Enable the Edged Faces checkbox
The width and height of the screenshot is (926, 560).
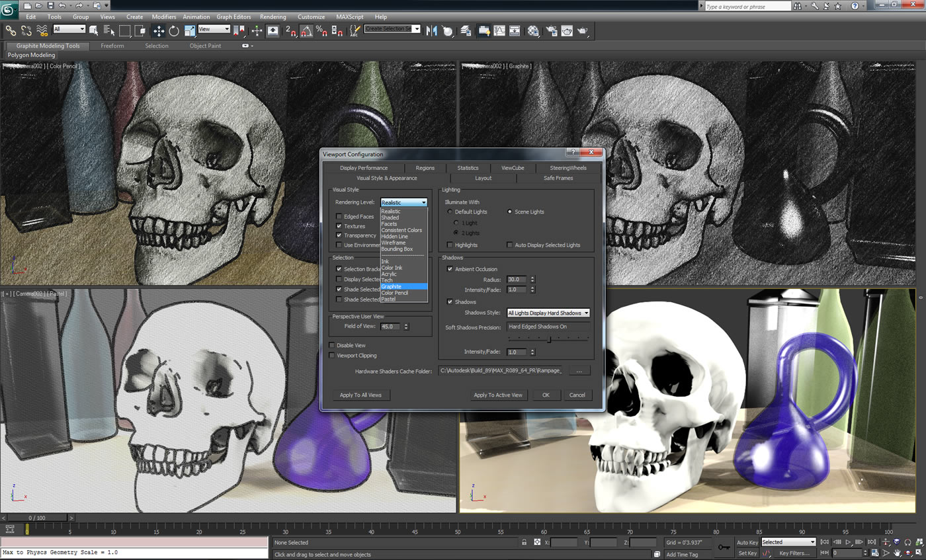pos(337,216)
